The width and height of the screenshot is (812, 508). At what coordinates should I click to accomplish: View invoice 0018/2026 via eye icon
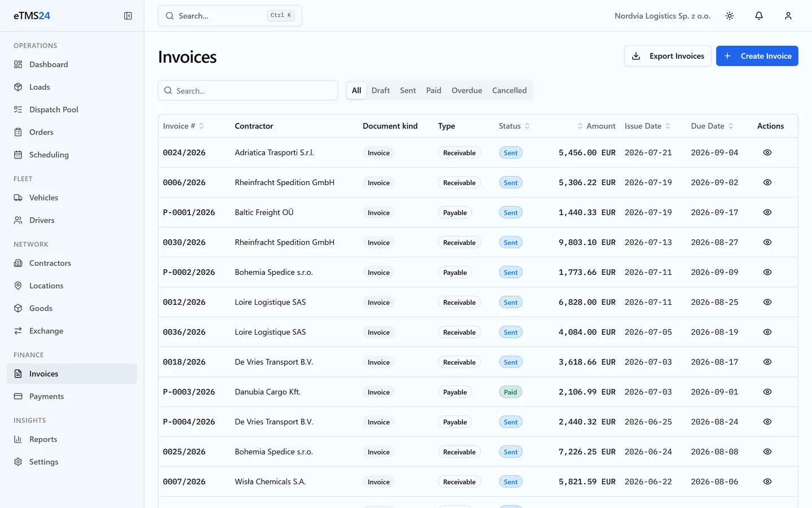pos(767,362)
